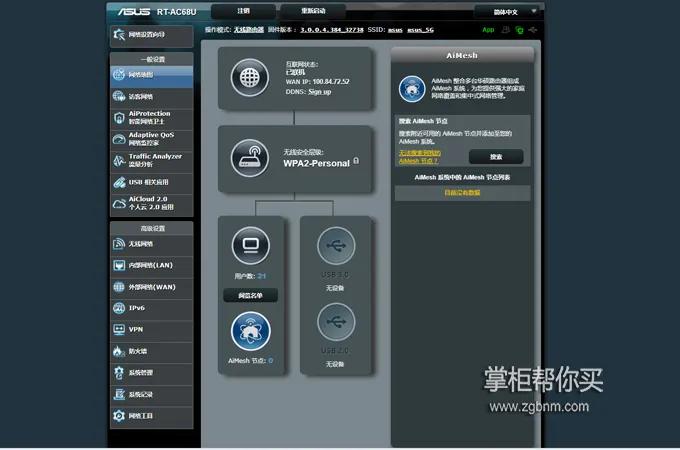
Task: Open Adaptive QoS gauge icon in sidebar
Action: (x=119, y=139)
